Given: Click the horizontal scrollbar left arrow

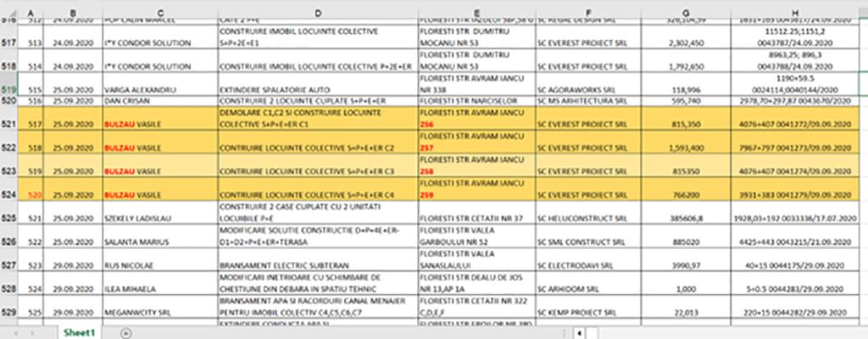Looking at the screenshot, I should pos(579,333).
